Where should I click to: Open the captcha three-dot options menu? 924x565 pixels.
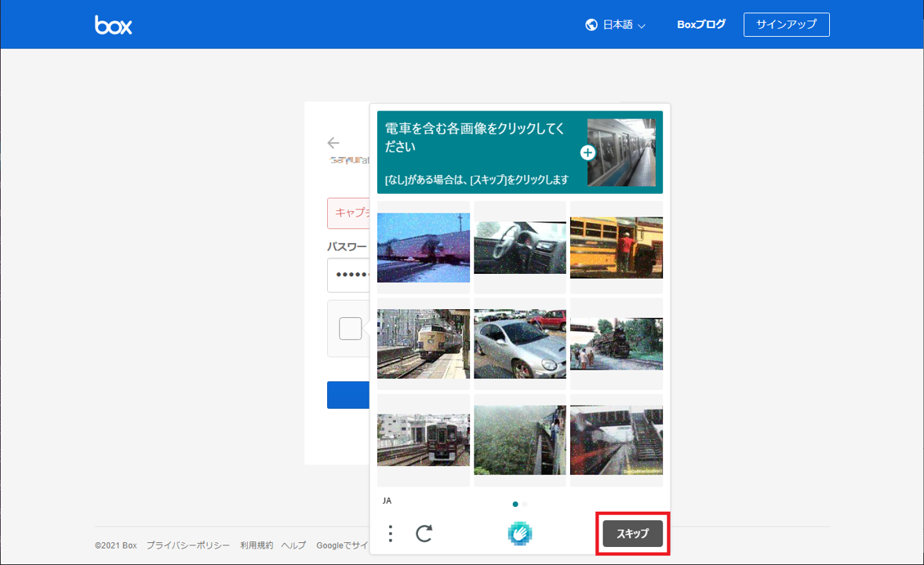coord(391,534)
